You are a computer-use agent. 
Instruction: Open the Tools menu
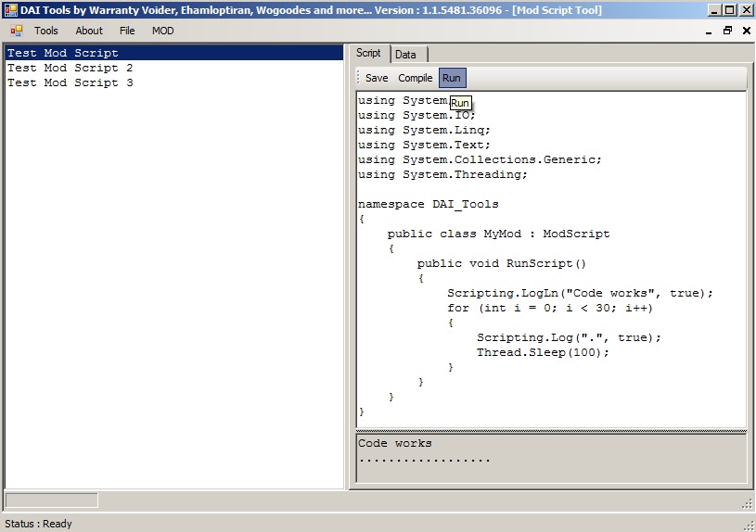pyautogui.click(x=45, y=31)
